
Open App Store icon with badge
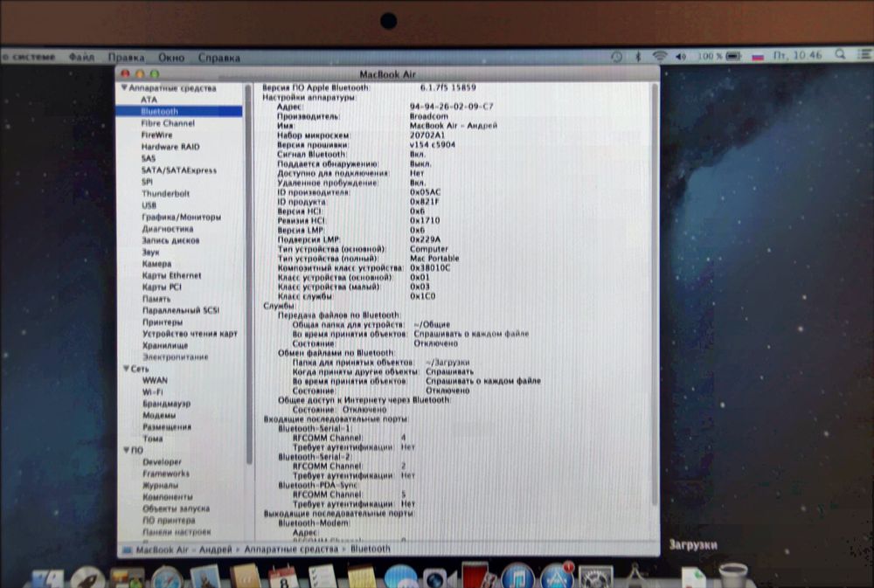556,575
